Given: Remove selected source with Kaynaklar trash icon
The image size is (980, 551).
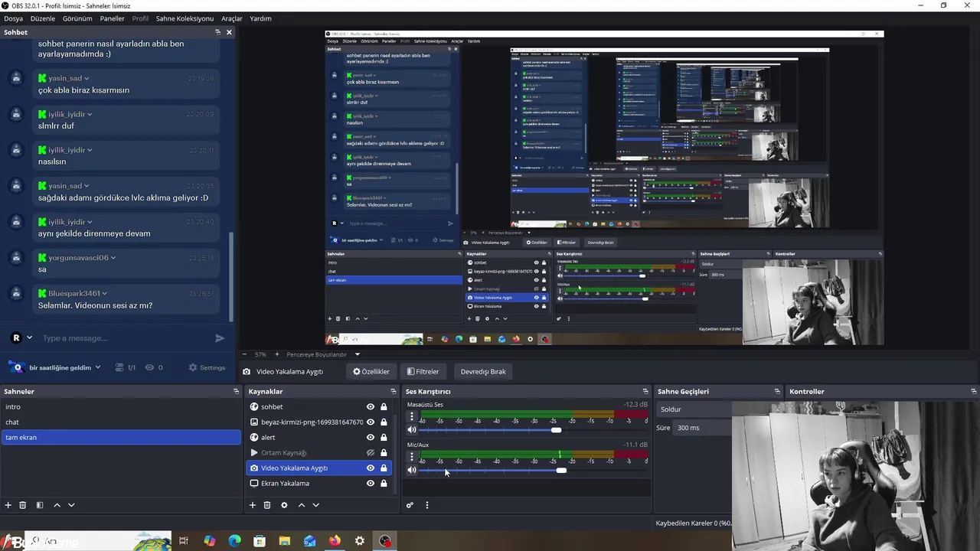Looking at the screenshot, I should 267,505.
